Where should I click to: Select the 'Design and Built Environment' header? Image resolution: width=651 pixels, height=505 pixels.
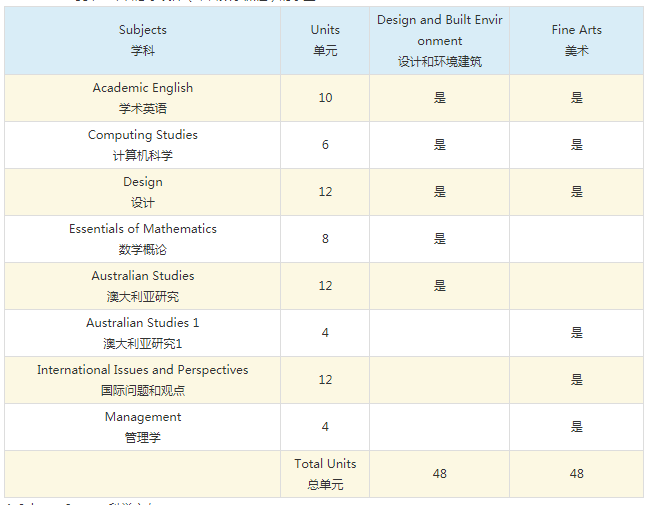tap(440, 40)
